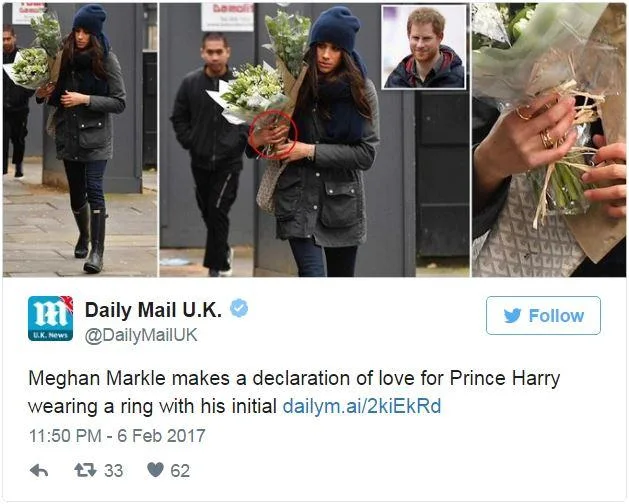
Task: Open the dailym.ai/2kiEkRd article link
Action: click(x=362, y=406)
